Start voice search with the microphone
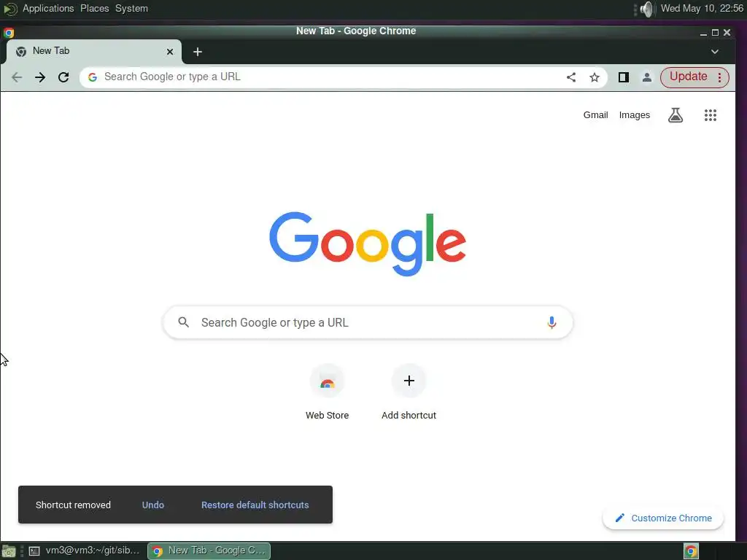Viewport: 747px width, 560px height. [551, 322]
